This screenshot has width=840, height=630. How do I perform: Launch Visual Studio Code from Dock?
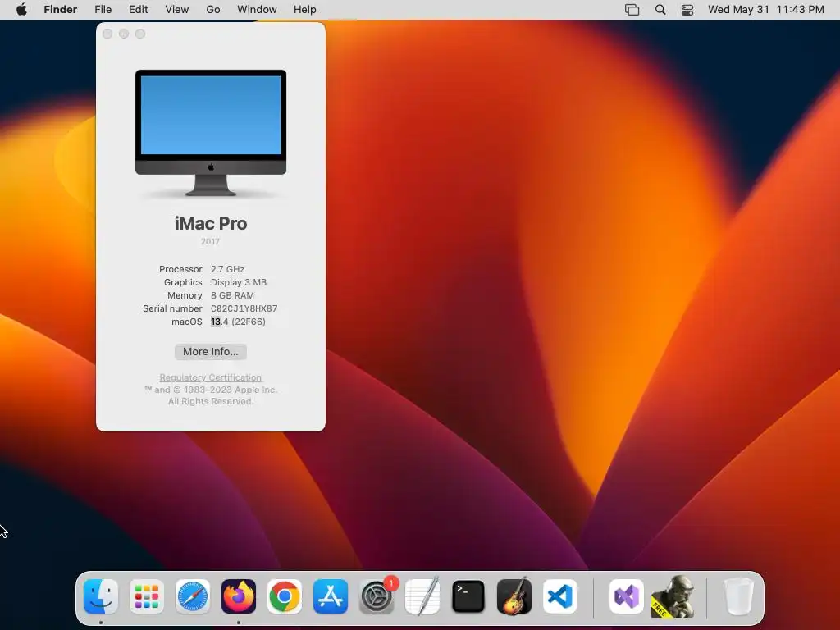[559, 596]
